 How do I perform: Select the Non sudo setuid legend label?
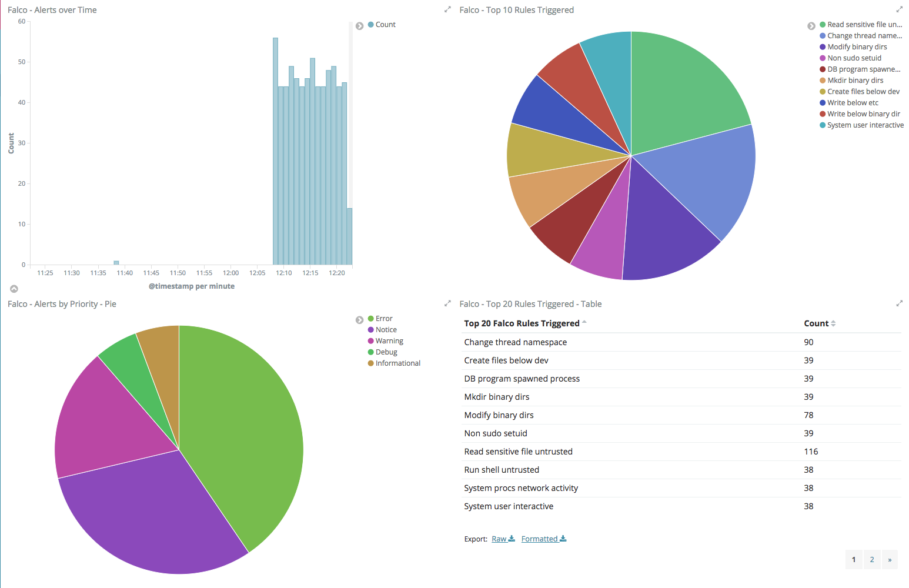click(854, 58)
